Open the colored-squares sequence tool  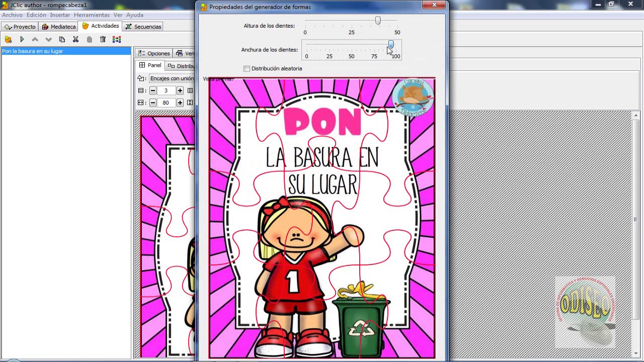click(116, 39)
